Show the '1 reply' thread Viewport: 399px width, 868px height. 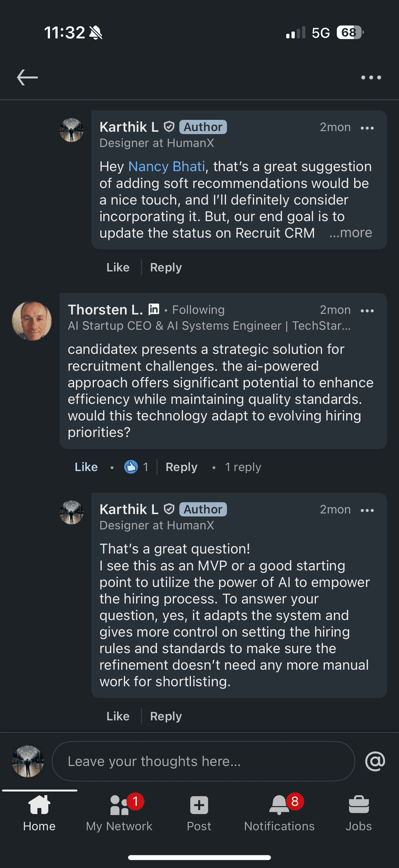click(243, 467)
